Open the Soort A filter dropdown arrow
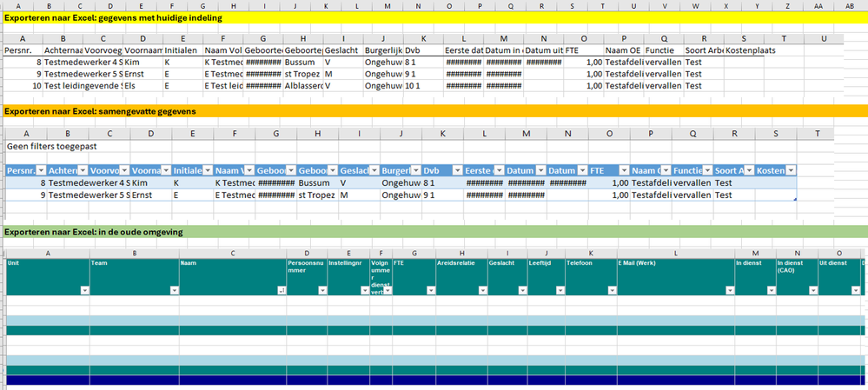 (x=749, y=170)
